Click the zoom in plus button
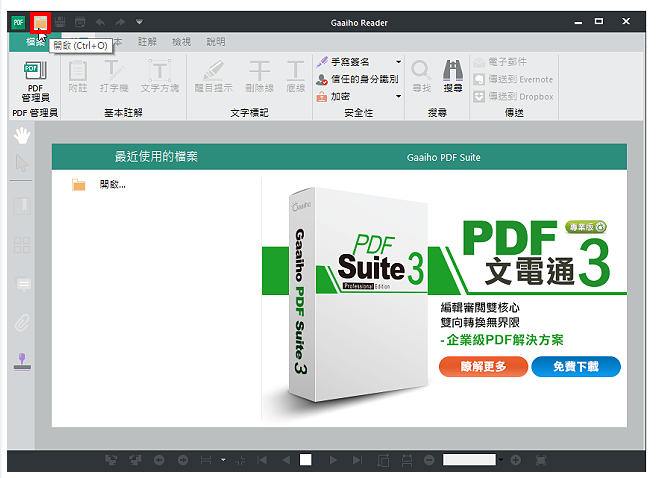 tap(516, 460)
